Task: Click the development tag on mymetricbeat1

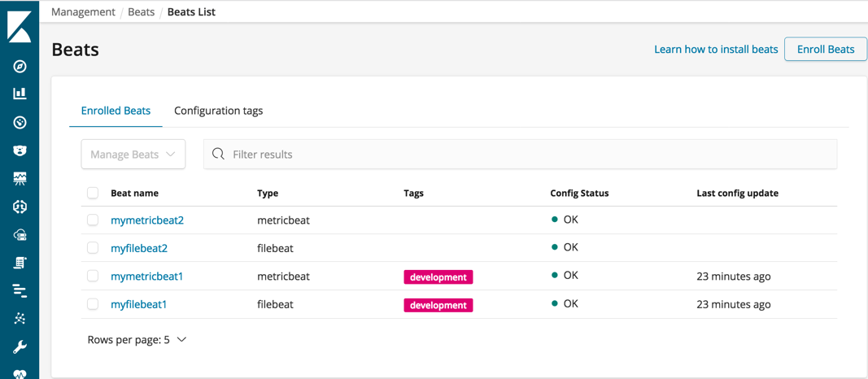Action: click(x=438, y=277)
